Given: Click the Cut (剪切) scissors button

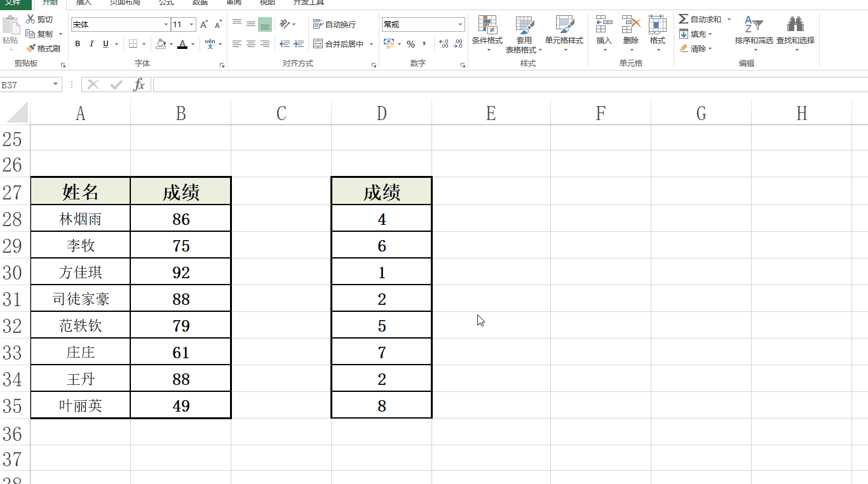Looking at the screenshot, I should point(39,20).
